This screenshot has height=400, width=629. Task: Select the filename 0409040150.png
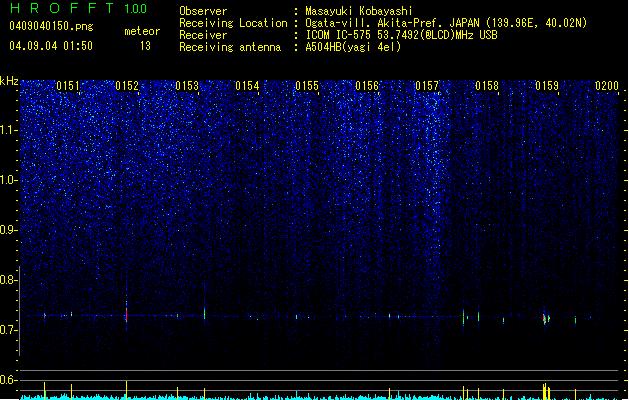(51, 26)
